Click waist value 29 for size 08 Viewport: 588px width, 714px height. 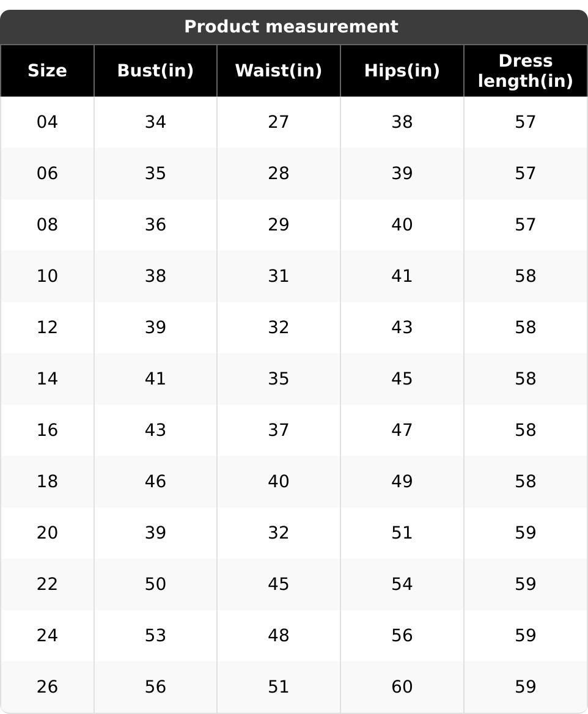coord(278,225)
